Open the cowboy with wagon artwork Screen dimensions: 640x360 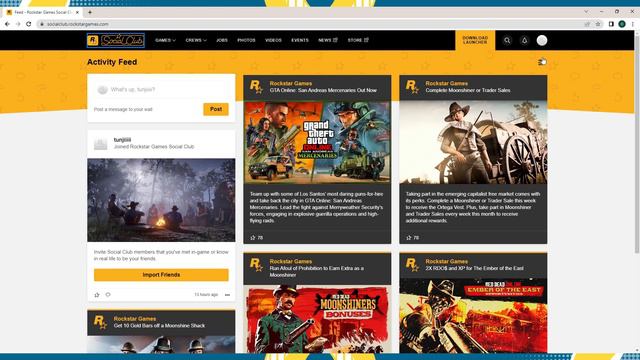tap(473, 142)
